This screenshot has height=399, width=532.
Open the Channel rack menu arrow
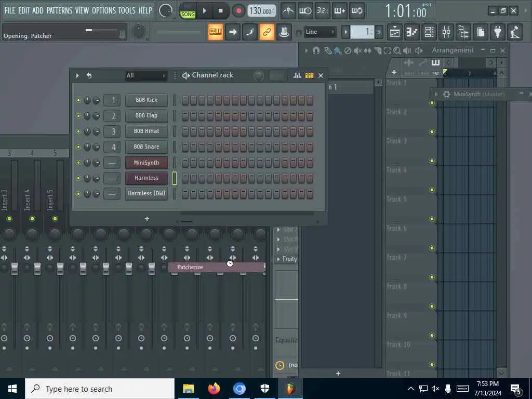point(77,75)
